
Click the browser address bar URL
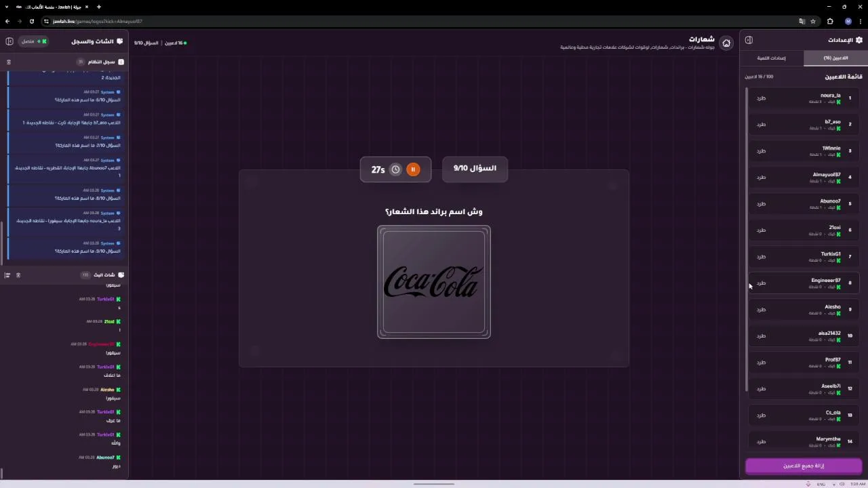(98, 21)
